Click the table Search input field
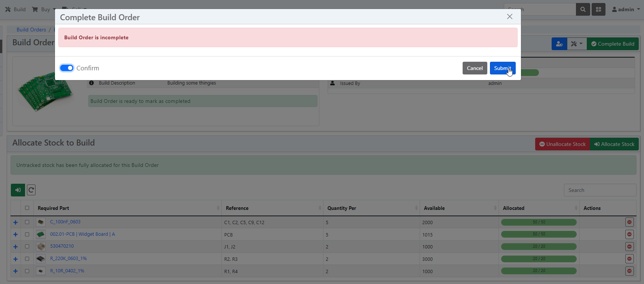 click(599, 190)
